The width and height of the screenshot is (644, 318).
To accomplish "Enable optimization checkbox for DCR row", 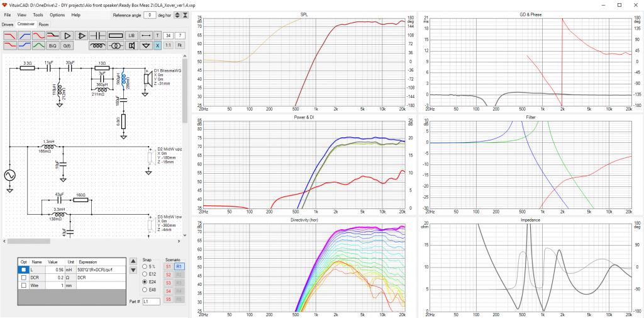I will (x=24, y=278).
